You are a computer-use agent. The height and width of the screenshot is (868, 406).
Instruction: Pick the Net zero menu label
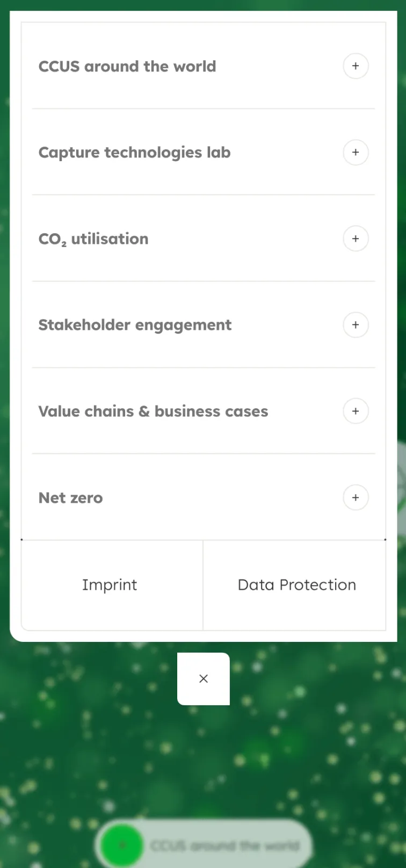click(x=70, y=498)
